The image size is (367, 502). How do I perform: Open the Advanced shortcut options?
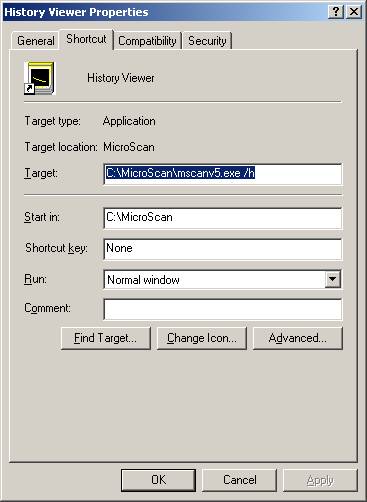298,338
